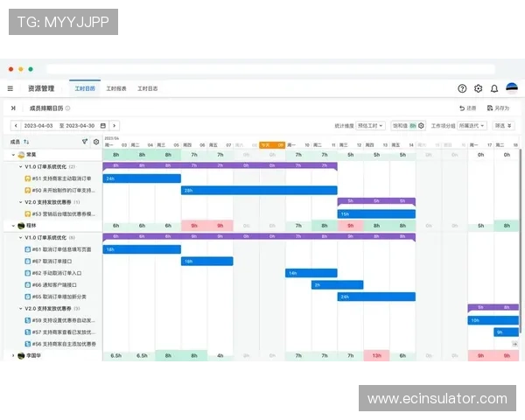Click the task icon of item #65

point(28,297)
